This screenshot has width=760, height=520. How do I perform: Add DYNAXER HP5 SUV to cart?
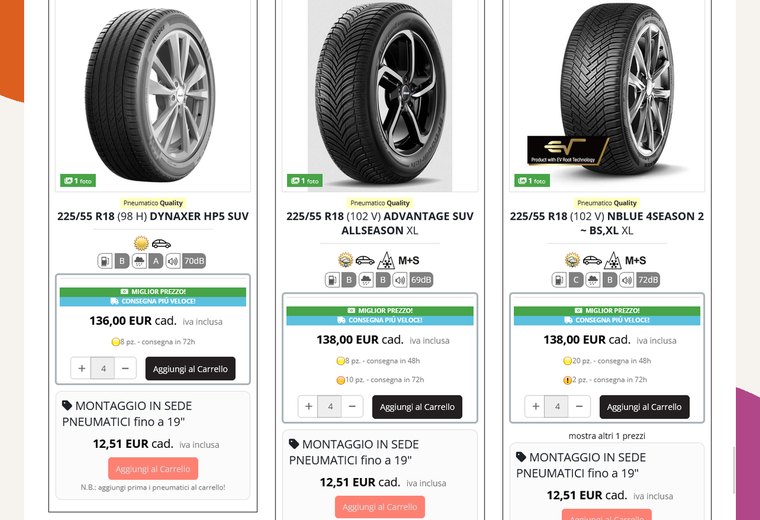(190, 369)
